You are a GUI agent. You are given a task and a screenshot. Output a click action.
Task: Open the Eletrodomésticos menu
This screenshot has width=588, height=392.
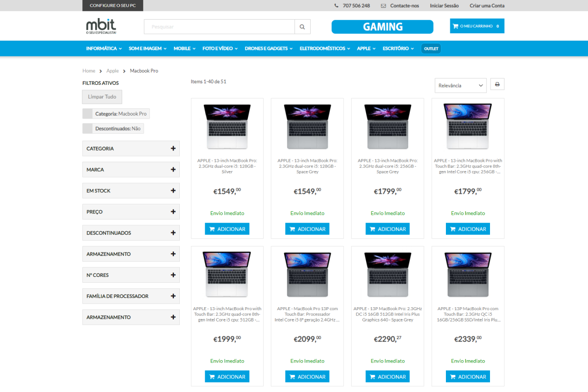[x=325, y=49]
